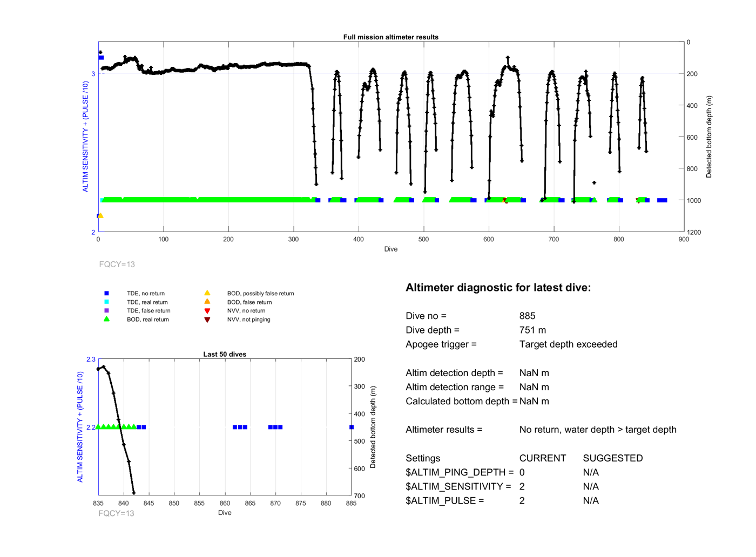Click 'BOD, possibly false return' legend label
The image size is (756, 557).
pyautogui.click(x=261, y=294)
